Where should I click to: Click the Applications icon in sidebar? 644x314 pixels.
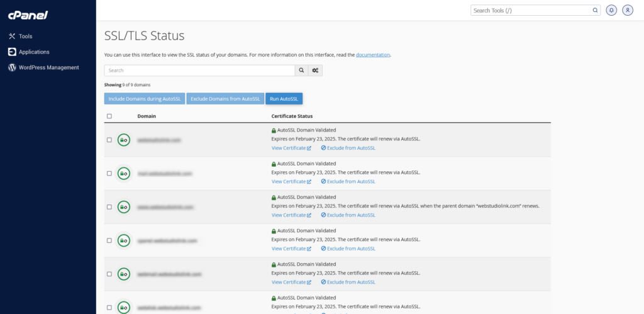12,52
